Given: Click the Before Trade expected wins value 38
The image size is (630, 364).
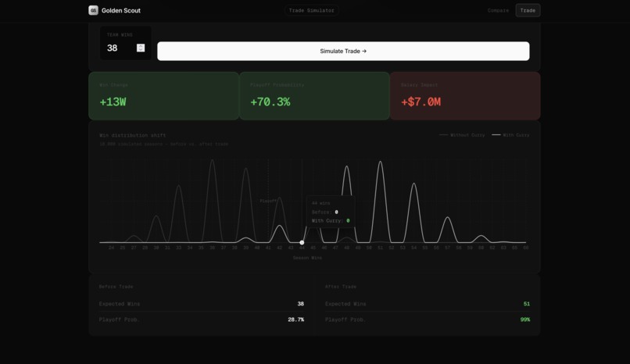Looking at the screenshot, I should (x=300, y=304).
